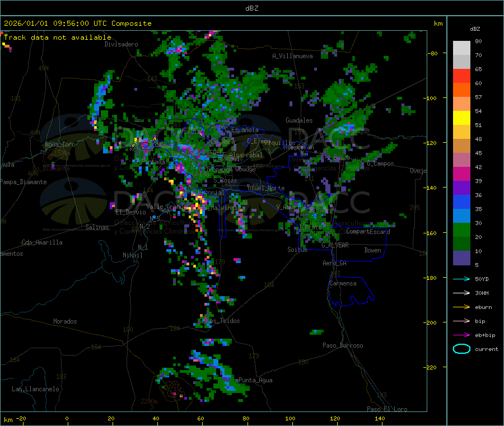Click the dBZ title at top
504x426 pixels.
coord(251,8)
